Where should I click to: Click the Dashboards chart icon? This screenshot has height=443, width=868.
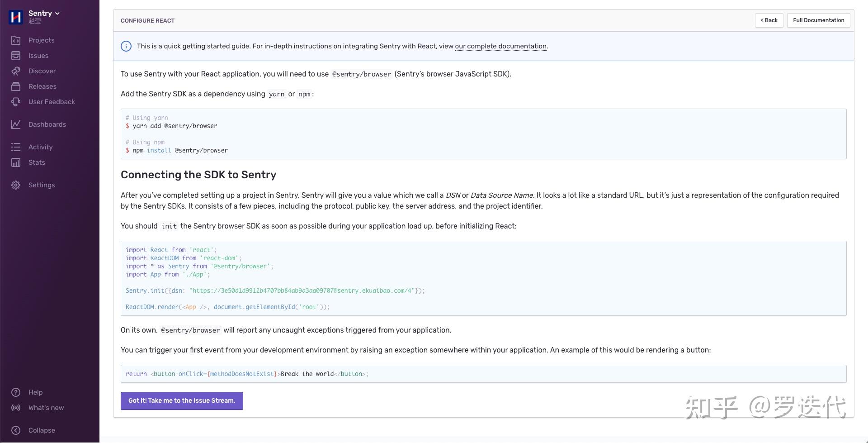click(x=16, y=124)
